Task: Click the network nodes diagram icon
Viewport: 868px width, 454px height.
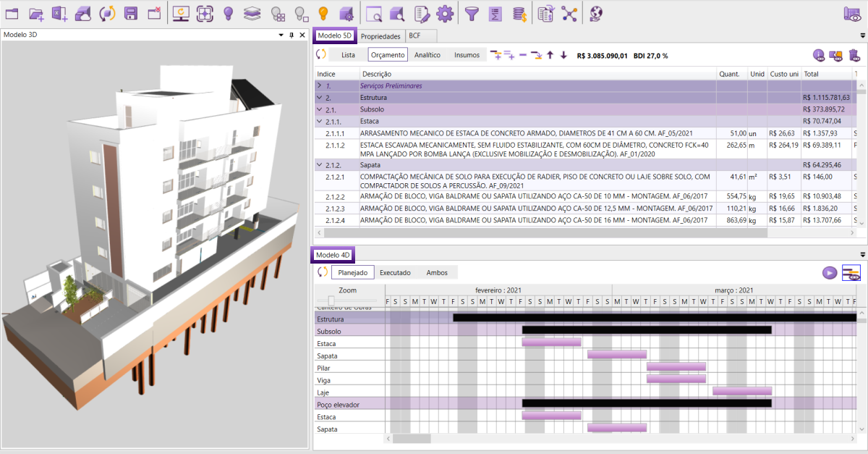Action: coord(569,12)
